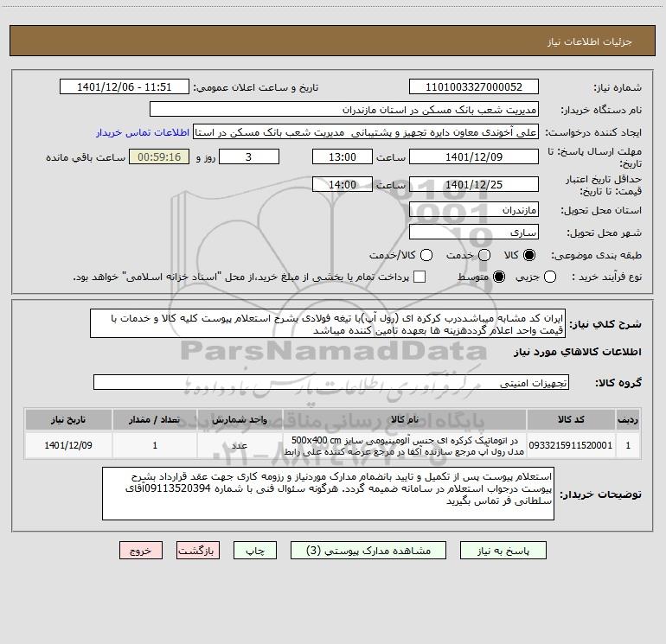The width and height of the screenshot is (666, 644).
Task: Click the جزئیات اطلاعات نیاز header title
Action: click(590, 41)
